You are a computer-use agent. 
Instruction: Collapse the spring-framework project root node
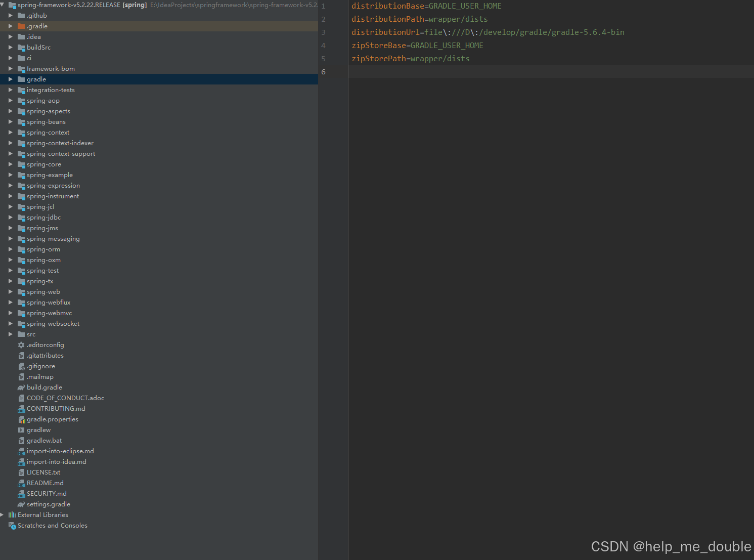pyautogui.click(x=3, y=5)
